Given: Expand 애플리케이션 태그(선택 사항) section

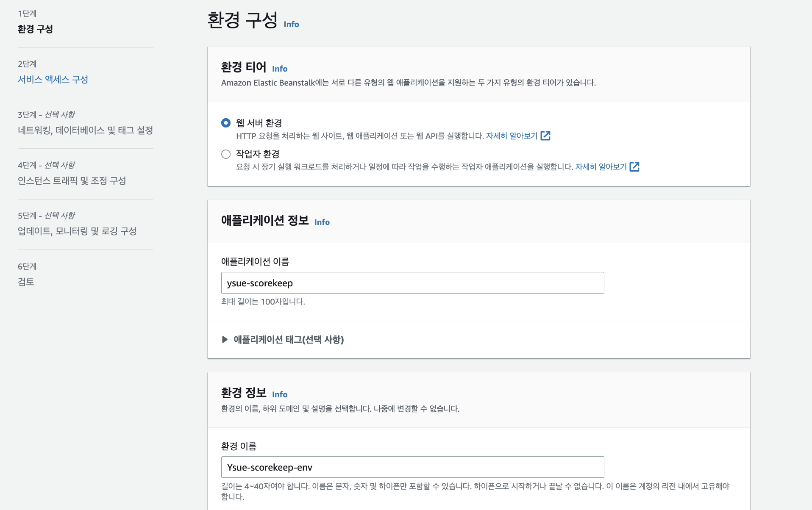Looking at the screenshot, I should point(283,340).
